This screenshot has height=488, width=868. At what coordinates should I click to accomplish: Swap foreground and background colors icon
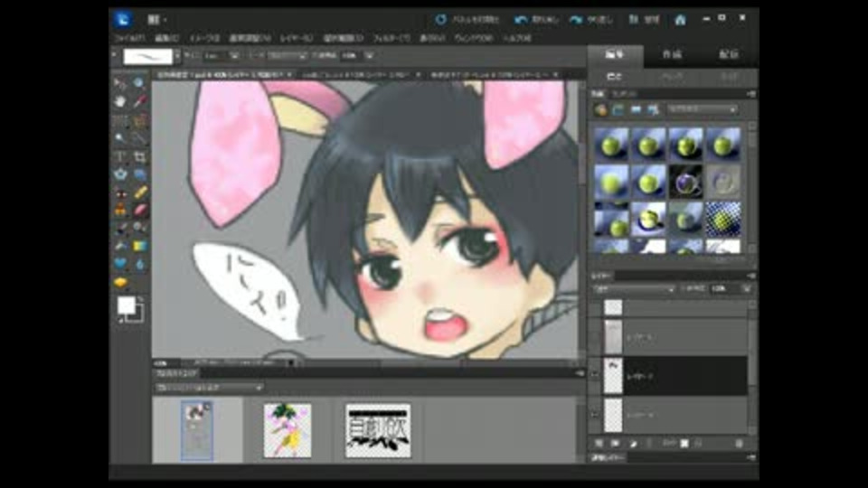[141, 299]
